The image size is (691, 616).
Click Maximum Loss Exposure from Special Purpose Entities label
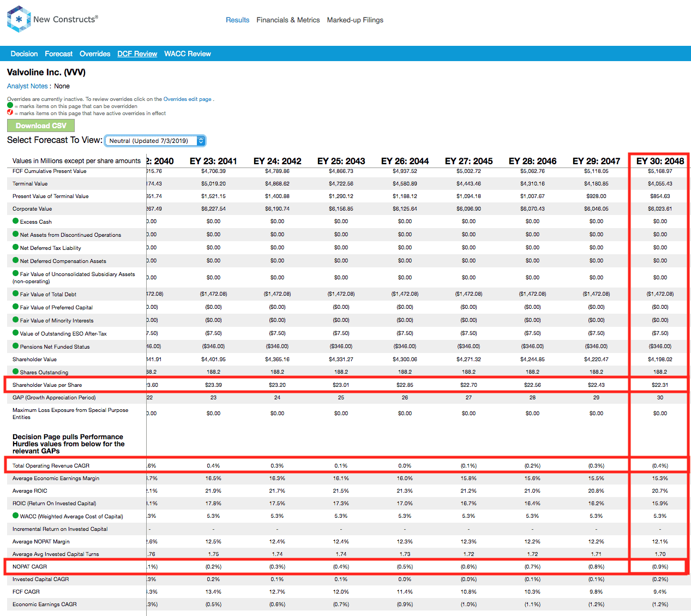point(70,414)
